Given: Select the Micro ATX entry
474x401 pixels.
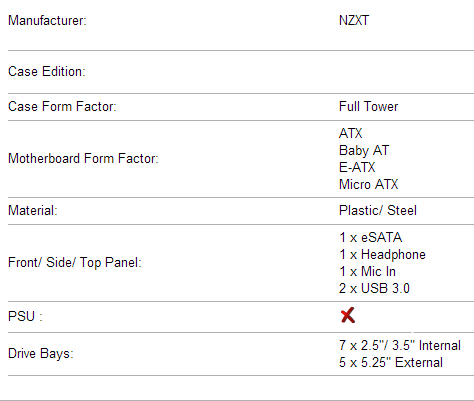Looking at the screenshot, I should pyautogui.click(x=368, y=184).
